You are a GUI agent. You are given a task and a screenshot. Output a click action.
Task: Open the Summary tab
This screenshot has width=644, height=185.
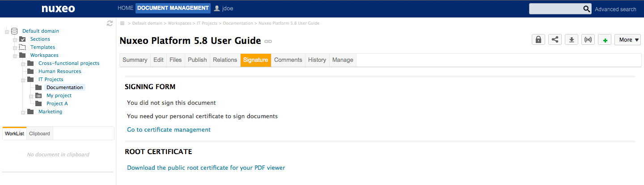[x=135, y=60]
